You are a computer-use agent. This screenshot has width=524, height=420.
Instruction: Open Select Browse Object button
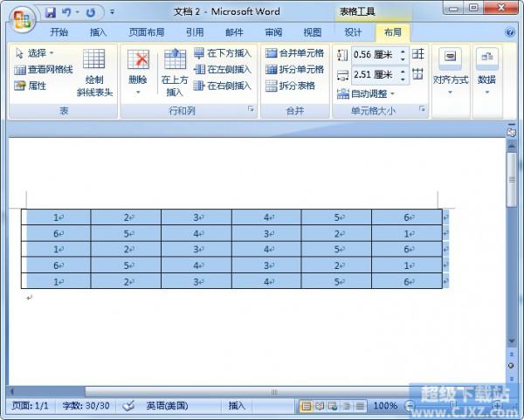511,366
